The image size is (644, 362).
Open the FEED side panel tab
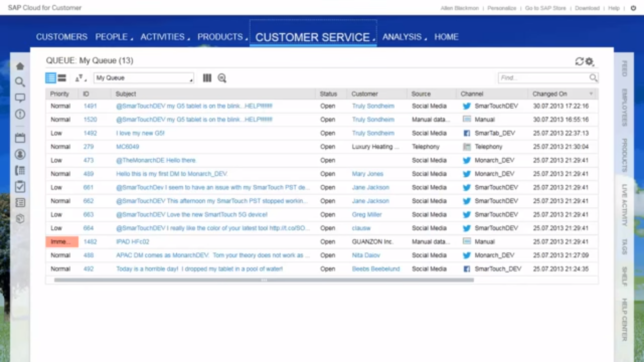624,68
